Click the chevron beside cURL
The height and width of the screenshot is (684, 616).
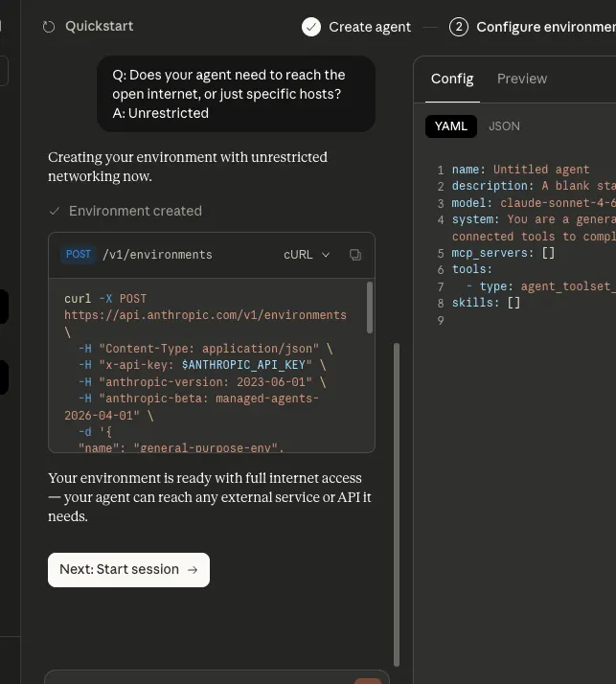[326, 255]
